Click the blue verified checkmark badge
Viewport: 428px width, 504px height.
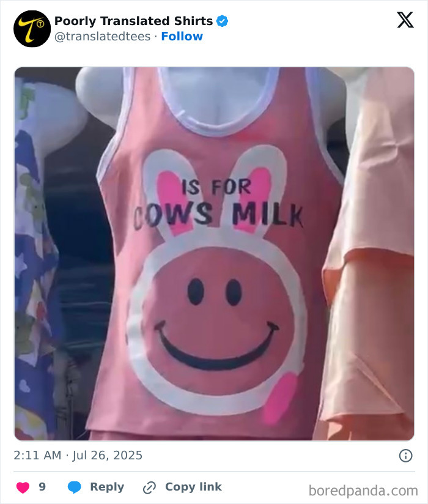pyautogui.click(x=223, y=20)
